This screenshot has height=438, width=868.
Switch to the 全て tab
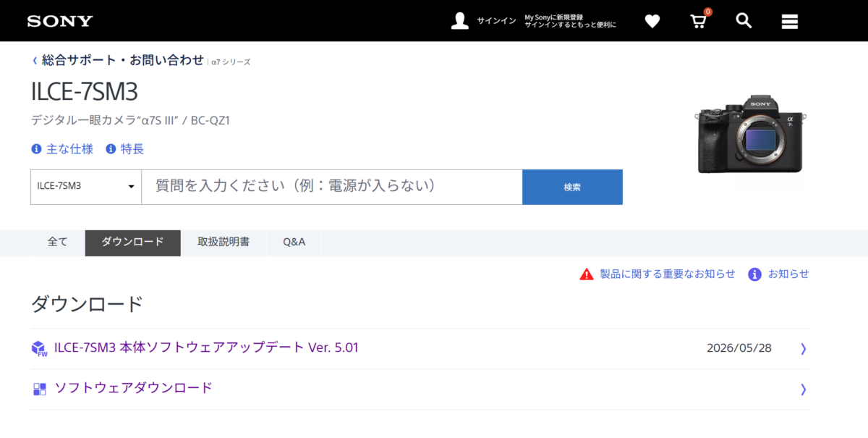click(58, 243)
